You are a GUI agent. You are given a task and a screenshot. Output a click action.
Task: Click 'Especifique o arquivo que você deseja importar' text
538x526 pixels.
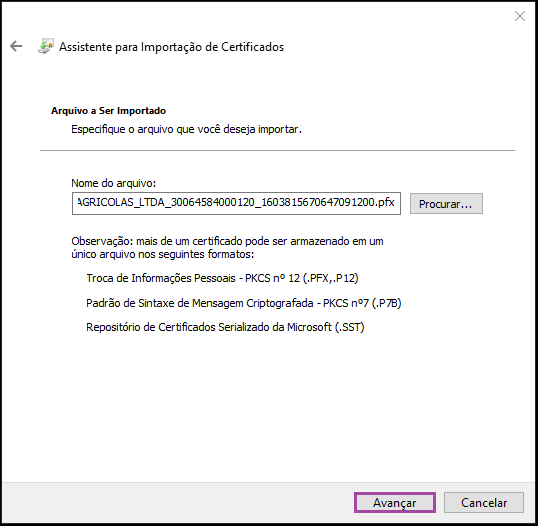click(x=186, y=129)
